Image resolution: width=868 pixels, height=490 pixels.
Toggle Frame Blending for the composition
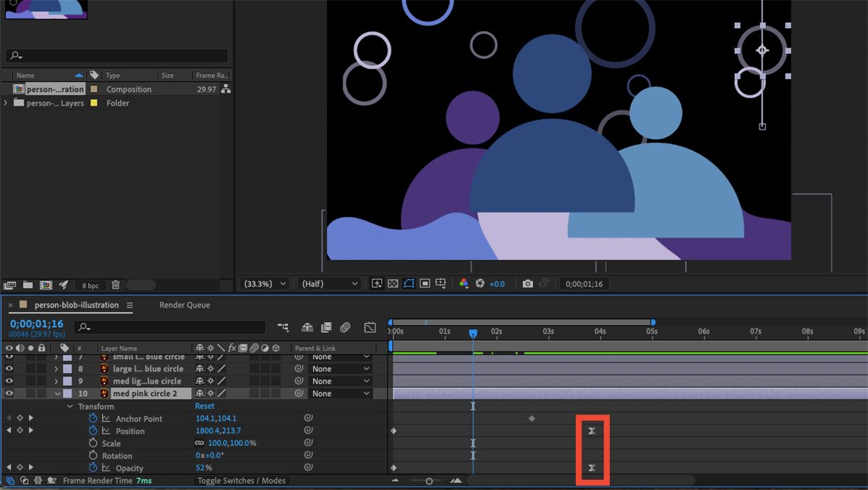[327, 327]
